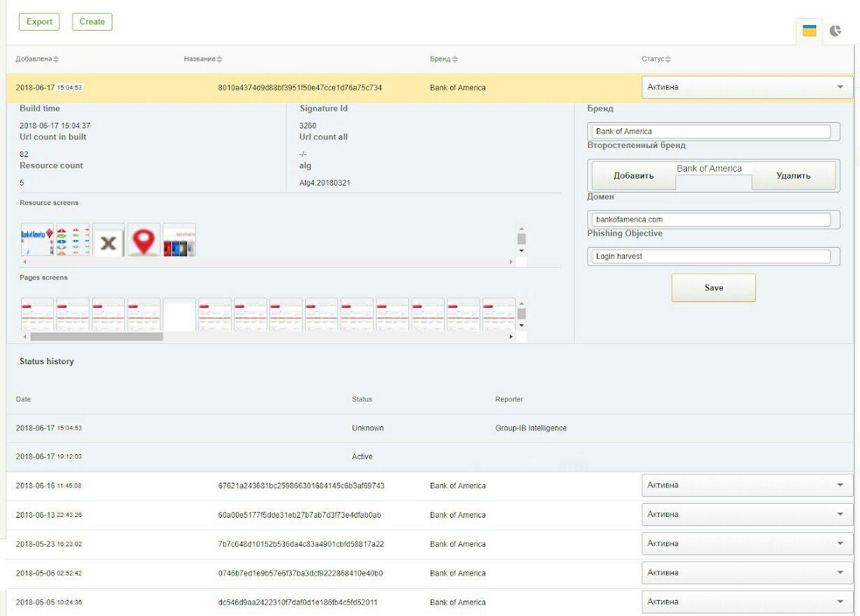Select hash 7b7c648d10152b536da4c83a4901cbfd58817a22
Viewport: 860px width, 616px height.
(x=301, y=544)
